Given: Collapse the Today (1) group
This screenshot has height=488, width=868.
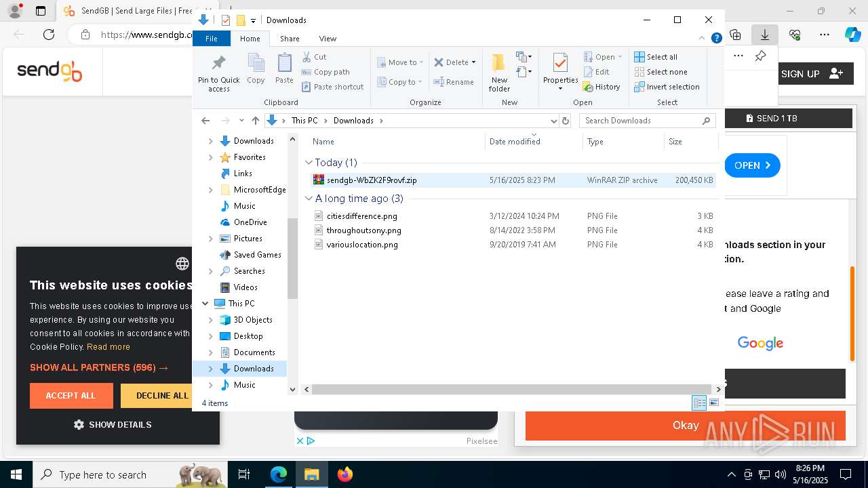Looking at the screenshot, I should pos(309,163).
